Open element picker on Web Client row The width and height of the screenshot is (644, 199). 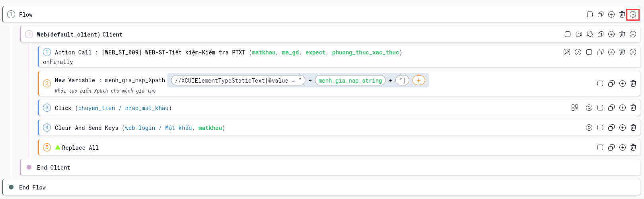[x=590, y=35]
